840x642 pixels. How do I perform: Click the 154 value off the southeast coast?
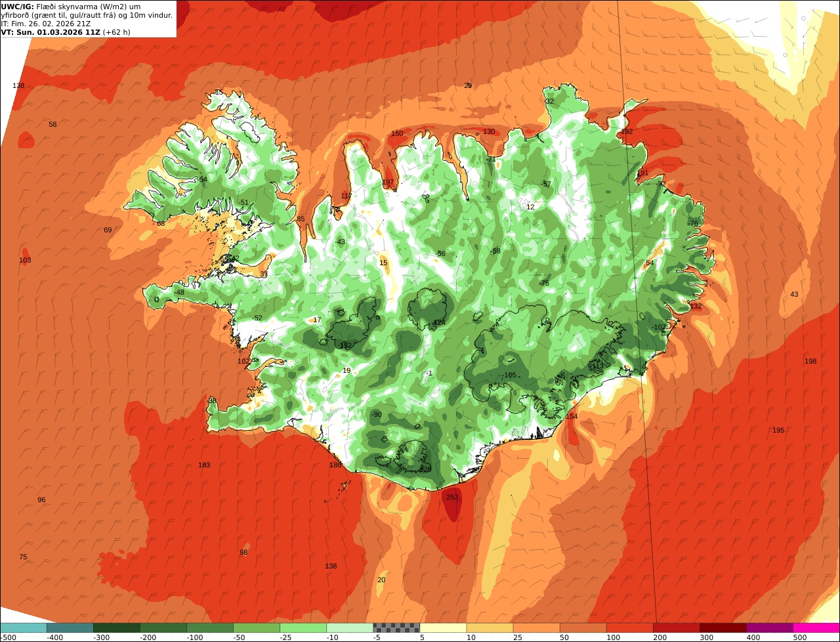[x=572, y=417]
